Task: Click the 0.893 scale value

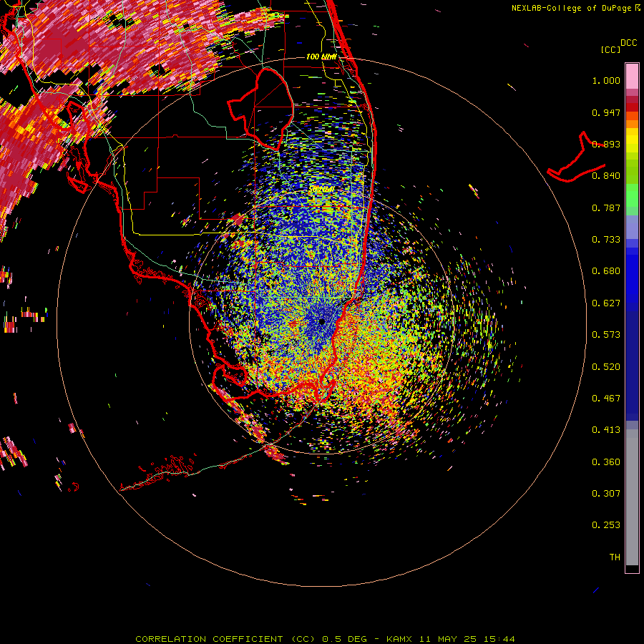Action: pyautogui.click(x=606, y=144)
